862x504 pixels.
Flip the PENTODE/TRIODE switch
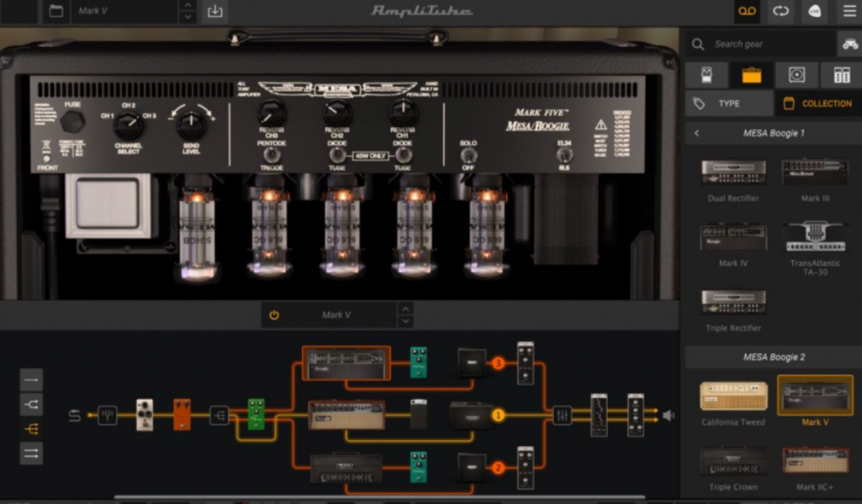271,156
